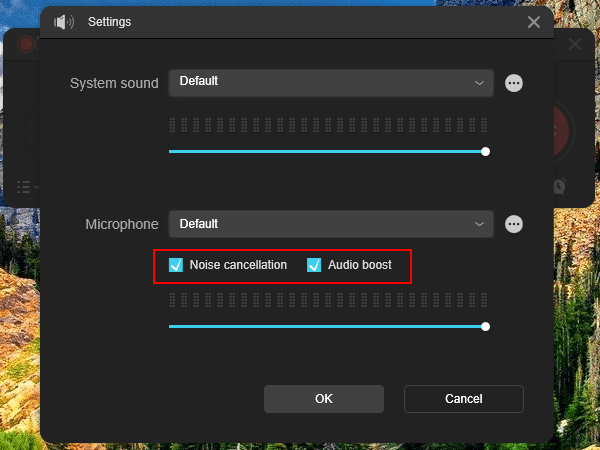Uncheck the Audio boost checkbox
The width and height of the screenshot is (600, 450).
tap(314, 265)
